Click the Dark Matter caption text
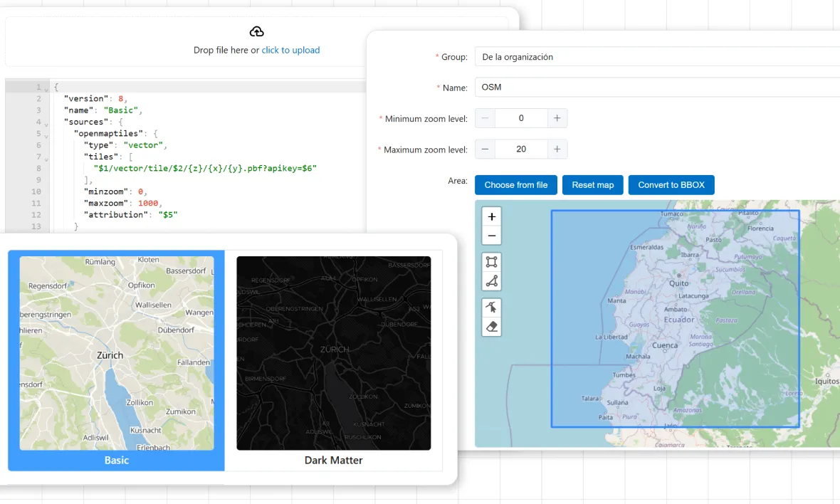 [x=333, y=460]
